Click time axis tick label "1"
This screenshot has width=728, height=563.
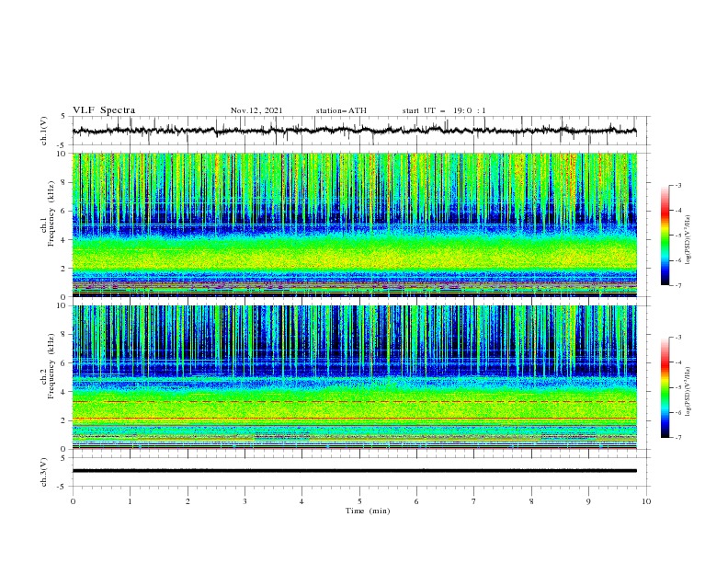[130, 501]
